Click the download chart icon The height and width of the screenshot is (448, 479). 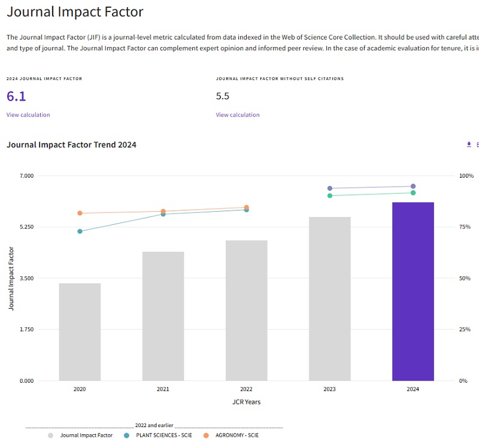pos(469,145)
